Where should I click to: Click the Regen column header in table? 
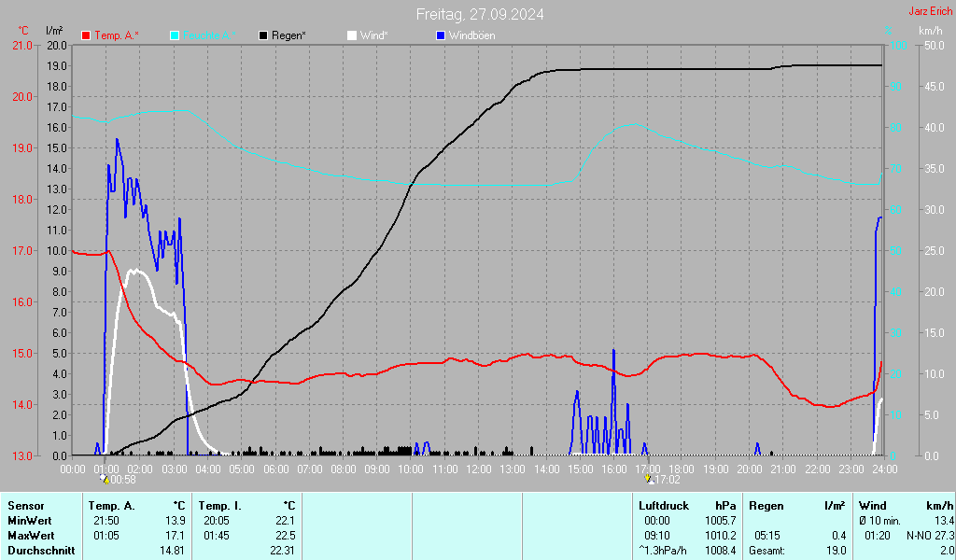[766, 506]
